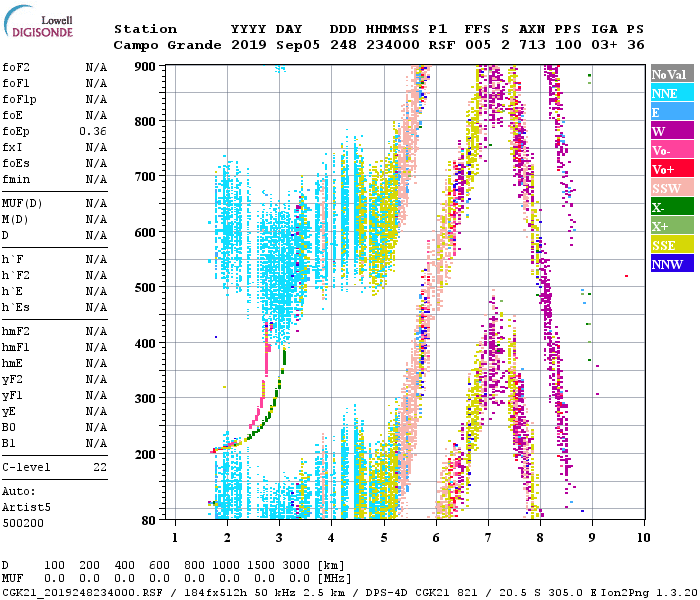The width and height of the screenshot is (700, 600).
Task: Click the 500 km height axis label
Action: tap(145, 288)
